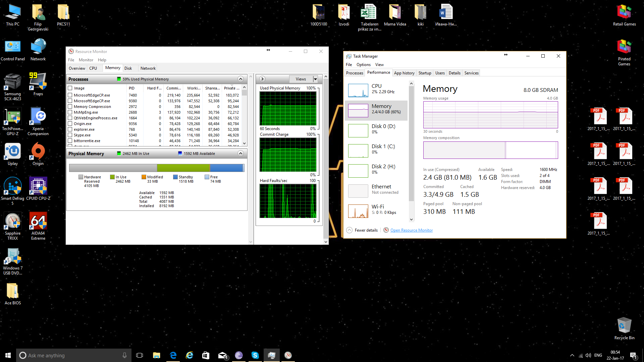Tick the explorer.exe process checkbox

click(x=70, y=129)
